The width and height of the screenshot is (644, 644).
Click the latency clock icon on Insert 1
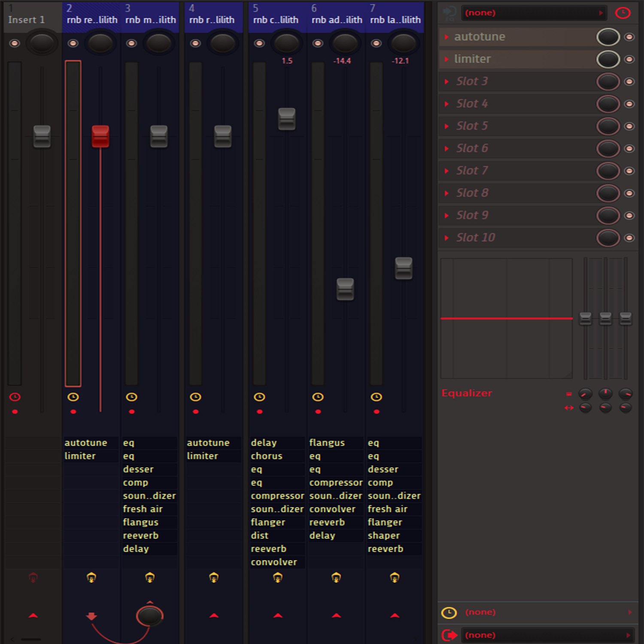tap(15, 397)
